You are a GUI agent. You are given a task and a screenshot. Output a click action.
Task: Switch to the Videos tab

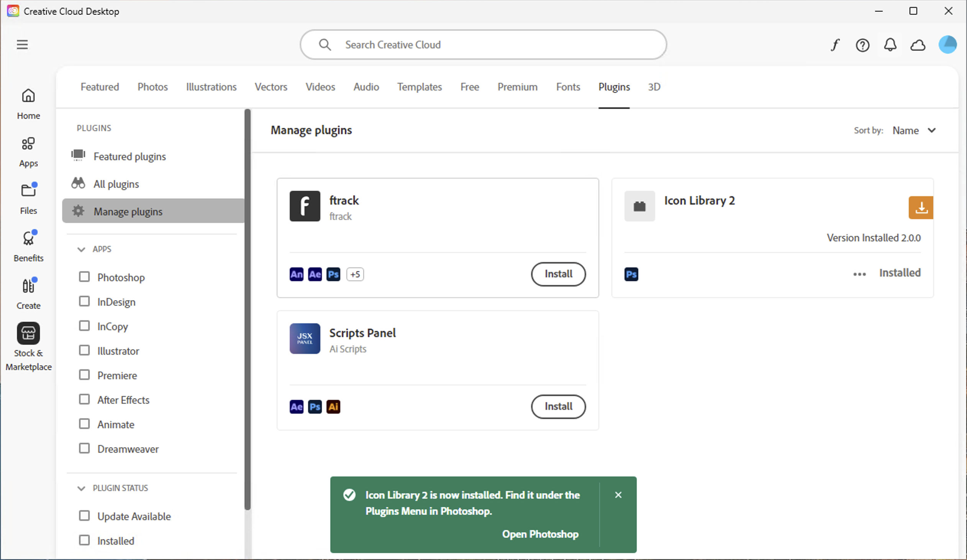coord(320,87)
